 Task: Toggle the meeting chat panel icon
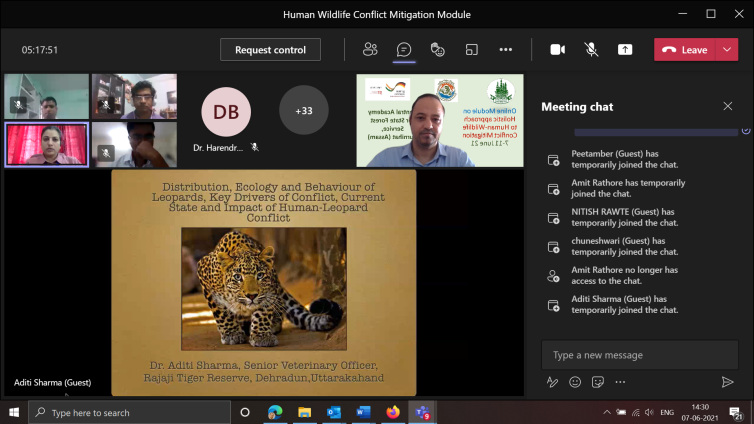click(404, 49)
